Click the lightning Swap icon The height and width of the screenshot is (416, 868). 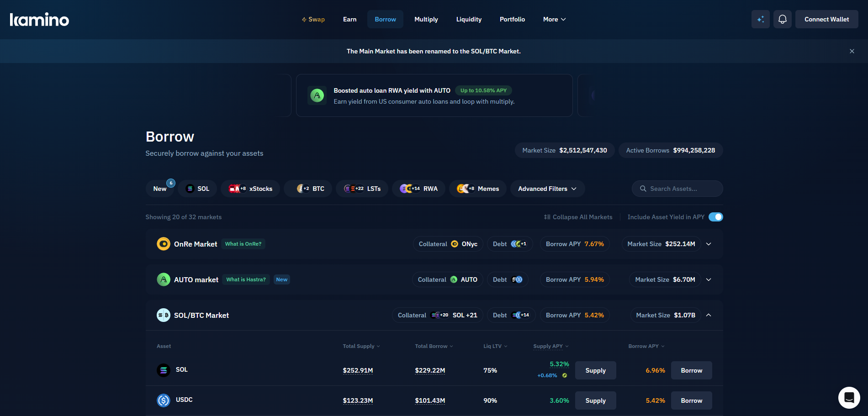pos(304,20)
